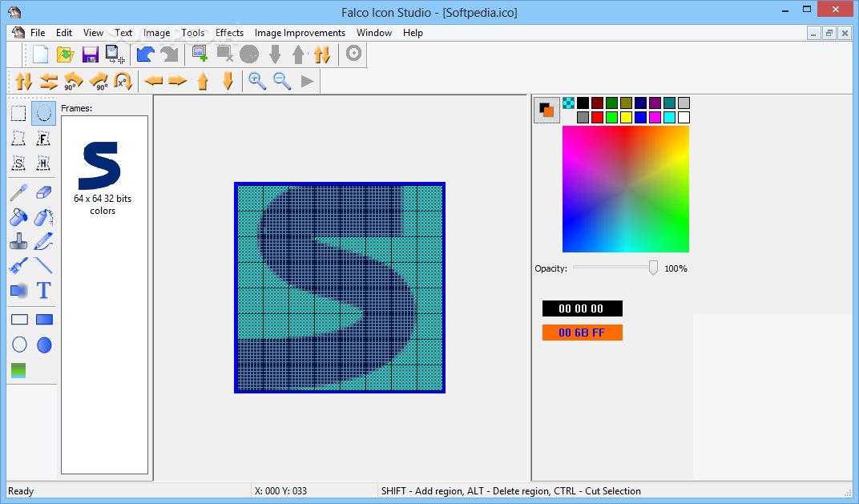Click the Rotate 90 degrees icon
859x504 pixels.
pos(72,81)
